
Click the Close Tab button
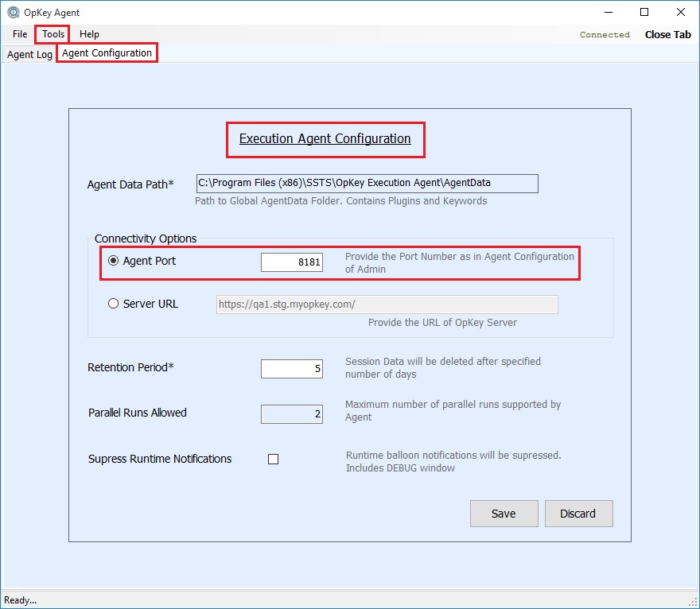coord(667,35)
